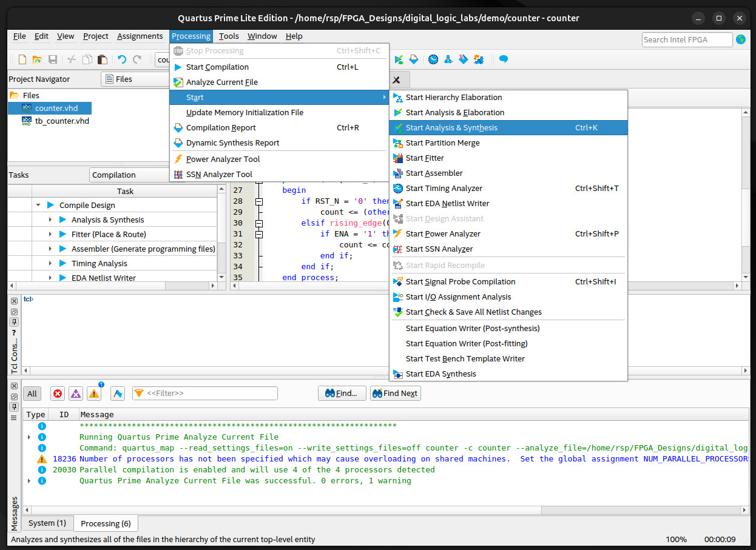
Task: Toggle the error messages filter button
Action: pos(58,394)
